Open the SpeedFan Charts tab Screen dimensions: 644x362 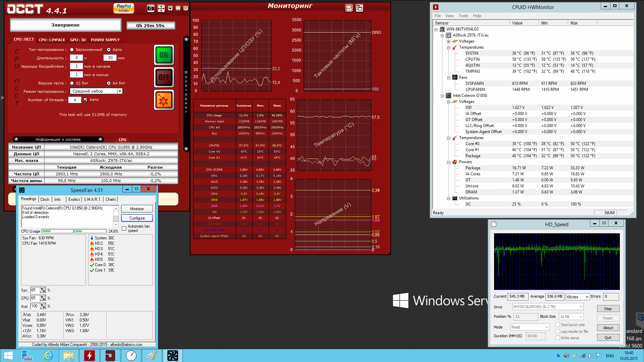111,199
